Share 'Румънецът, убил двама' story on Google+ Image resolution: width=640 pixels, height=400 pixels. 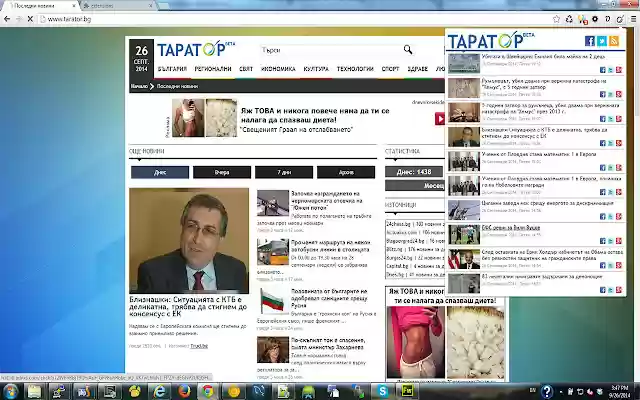619,94
